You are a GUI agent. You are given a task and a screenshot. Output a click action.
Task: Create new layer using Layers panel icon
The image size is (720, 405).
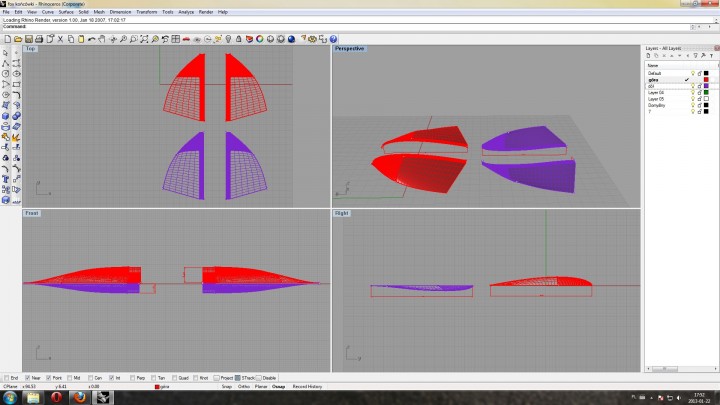pos(646,57)
